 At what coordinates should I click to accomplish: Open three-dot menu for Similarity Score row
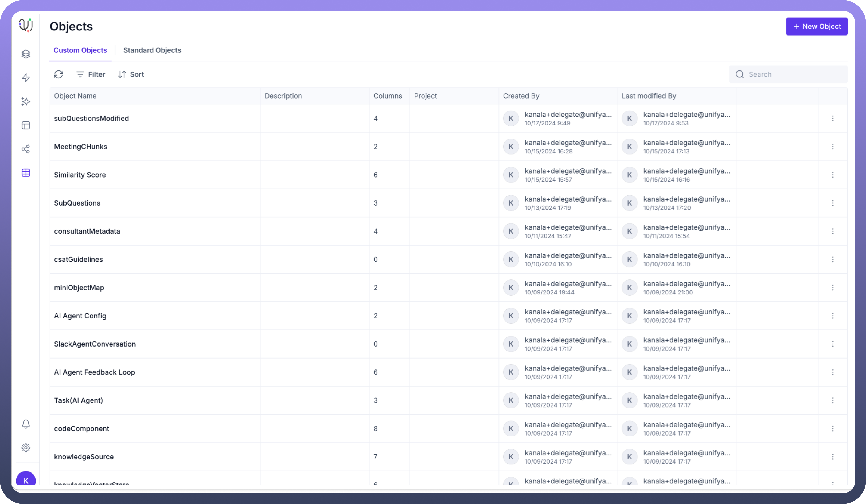832,175
